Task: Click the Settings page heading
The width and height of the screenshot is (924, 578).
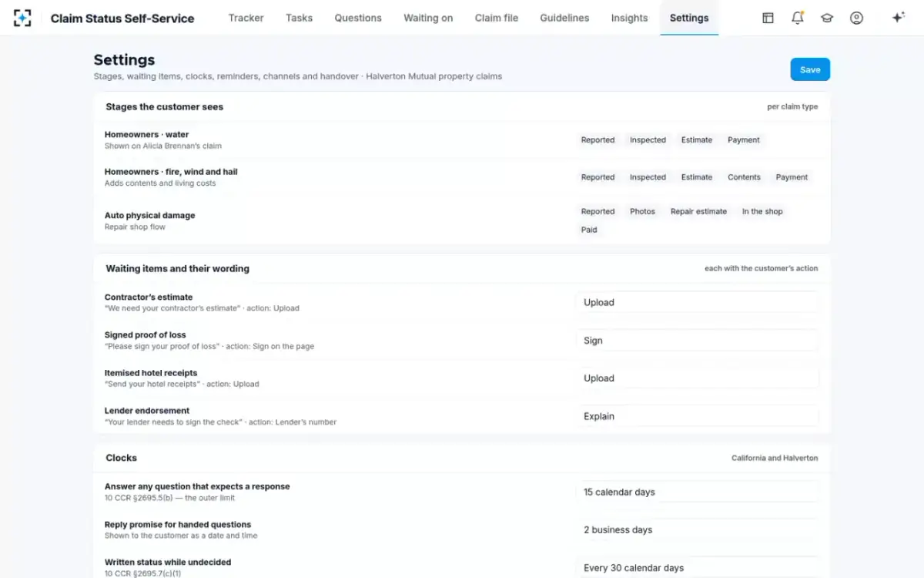Action: click(x=124, y=60)
